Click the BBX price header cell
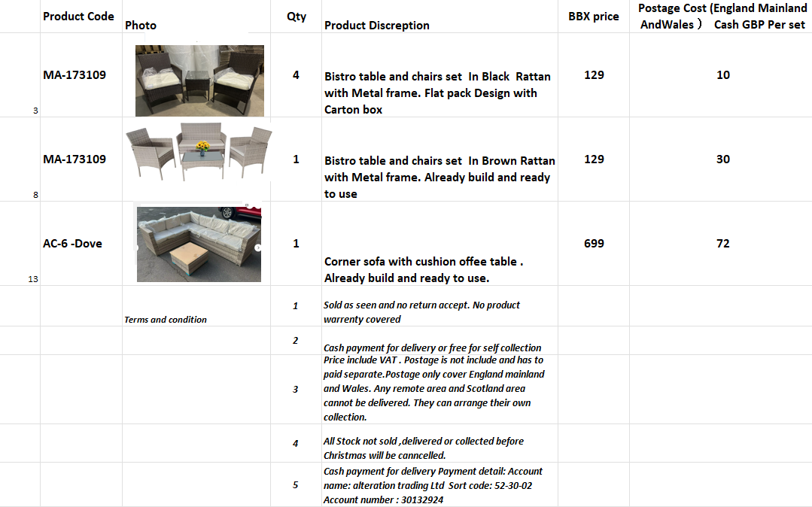812x507 pixels. [594, 17]
